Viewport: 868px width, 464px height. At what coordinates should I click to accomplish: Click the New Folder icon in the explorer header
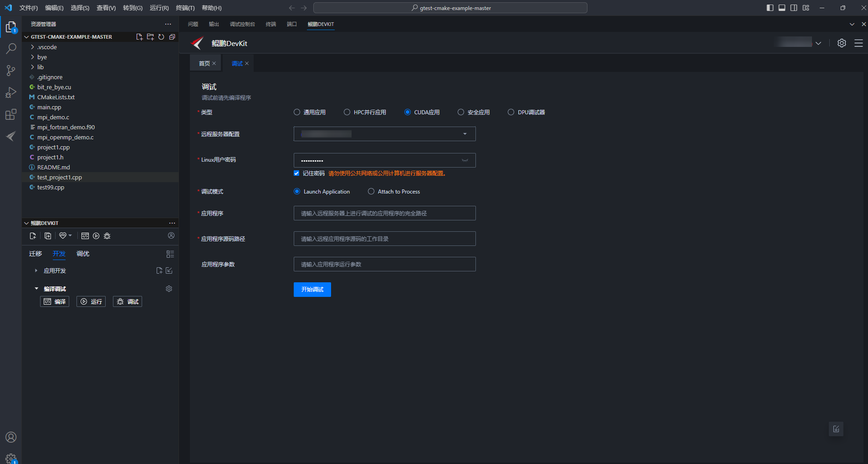(x=150, y=37)
